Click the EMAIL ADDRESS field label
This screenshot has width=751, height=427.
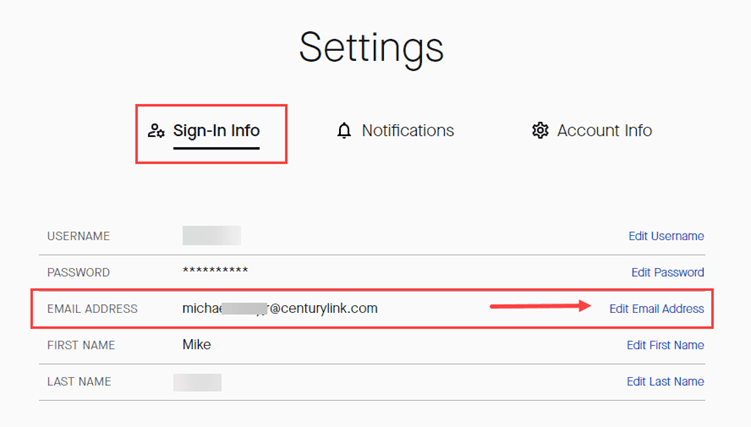tap(92, 309)
